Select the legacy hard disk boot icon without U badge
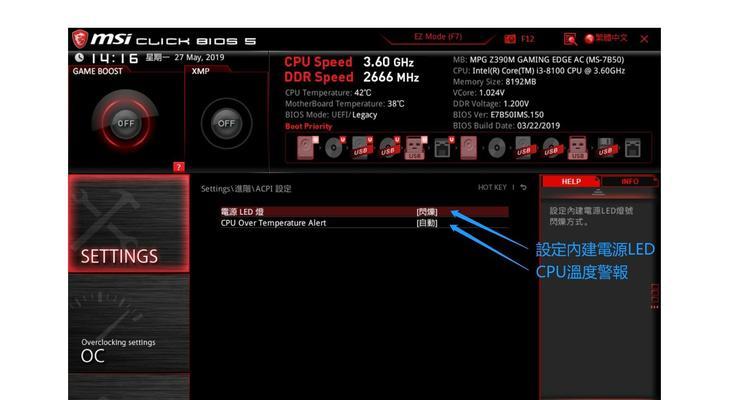This screenshot has height=400, width=741. pyautogui.click(x=469, y=148)
